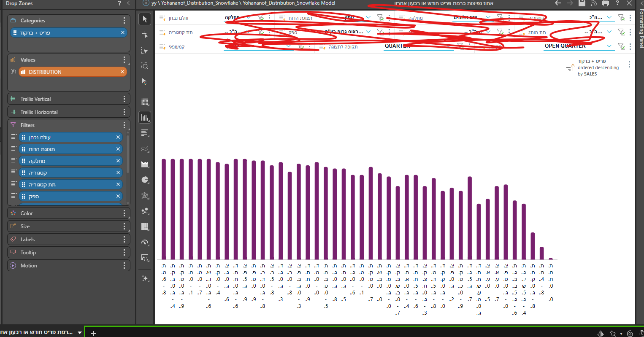The image size is (644, 337).
Task: Open the sheet tab dropdown arrow
Action: tap(79, 333)
